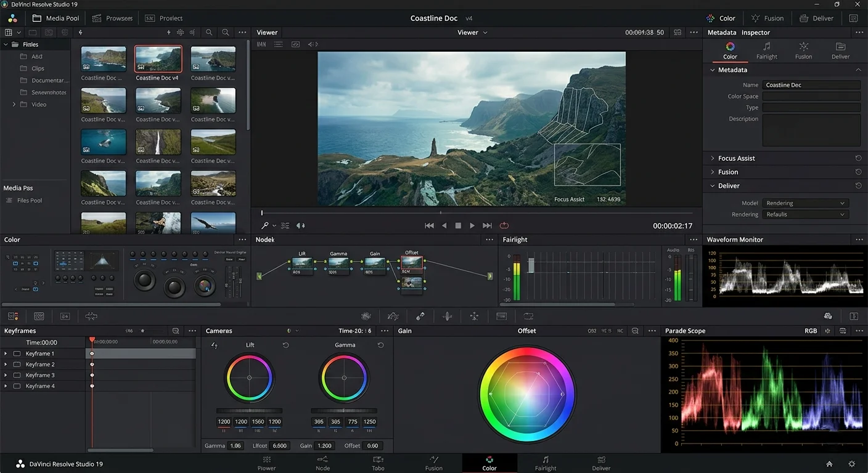Toggle Keyframe 4 track box icon

(x=17, y=386)
